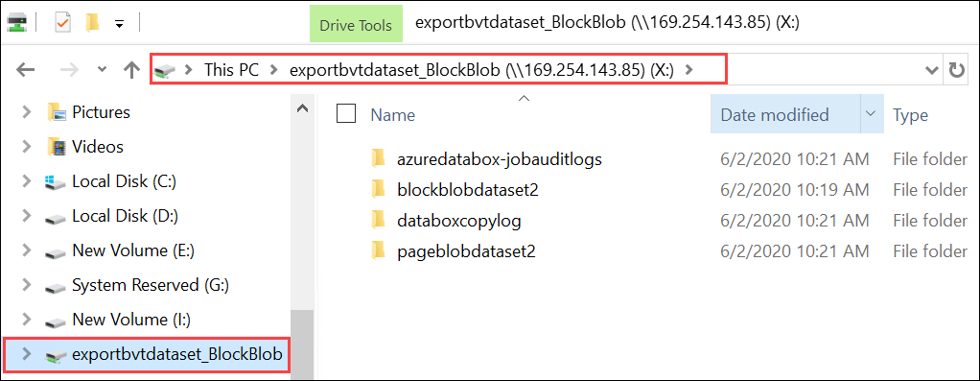Click the New folder quick access icon
The image size is (980, 381).
tap(92, 23)
